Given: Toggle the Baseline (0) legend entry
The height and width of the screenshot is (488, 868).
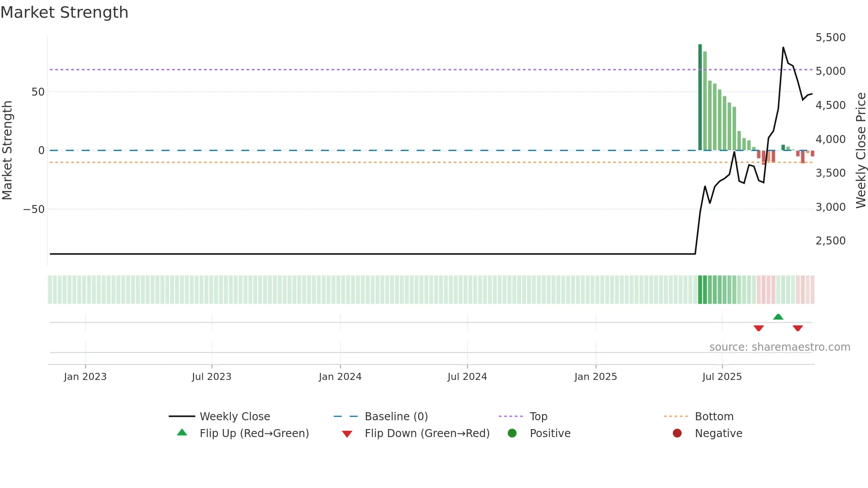Looking at the screenshot, I should point(381,416).
